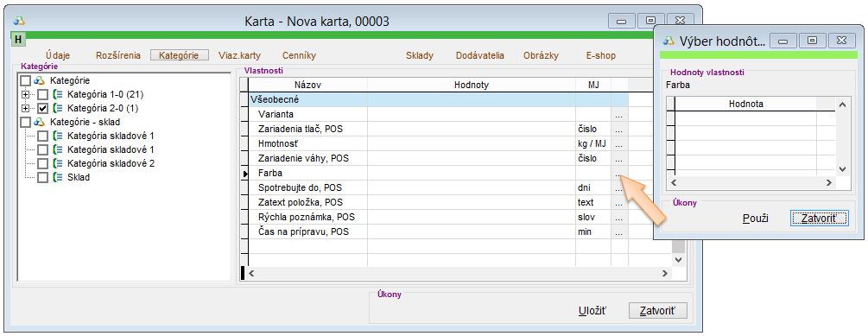Click the Kategória 1-0 list icon
Viewport: 868px width, 336px height.
pos(58,95)
